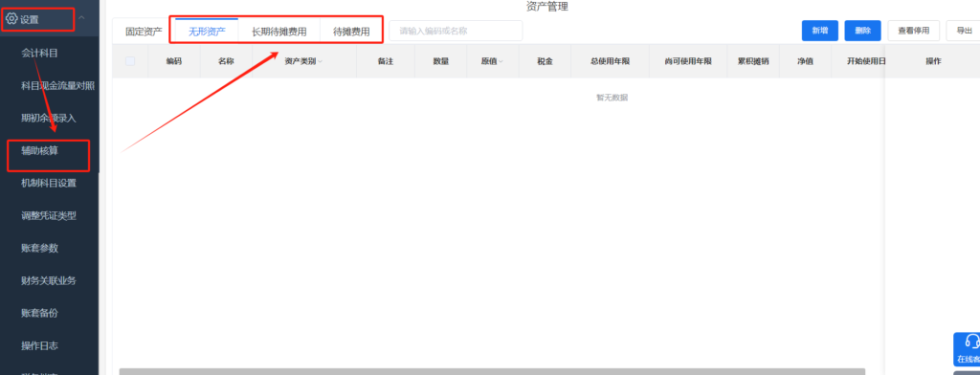Open 账套备份 in the sidebar
The width and height of the screenshot is (980, 375).
point(39,313)
